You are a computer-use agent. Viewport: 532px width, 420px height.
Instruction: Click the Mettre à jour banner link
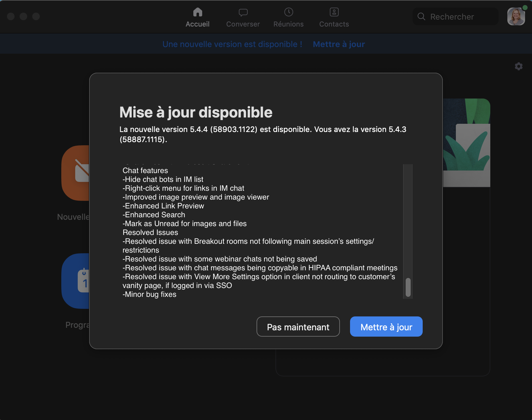[339, 44]
